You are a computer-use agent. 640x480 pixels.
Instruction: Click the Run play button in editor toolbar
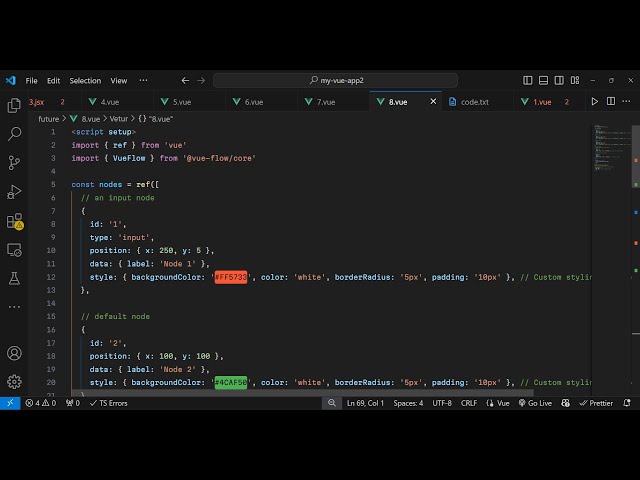(595, 101)
